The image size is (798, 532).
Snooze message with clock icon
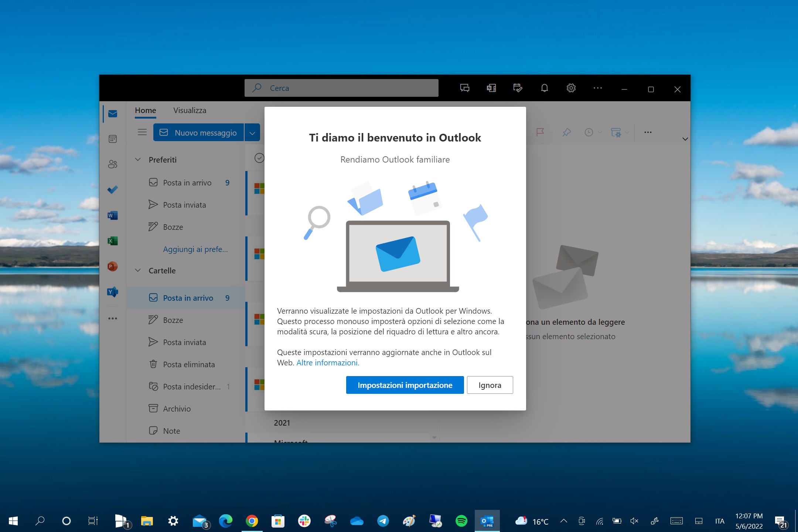click(589, 132)
